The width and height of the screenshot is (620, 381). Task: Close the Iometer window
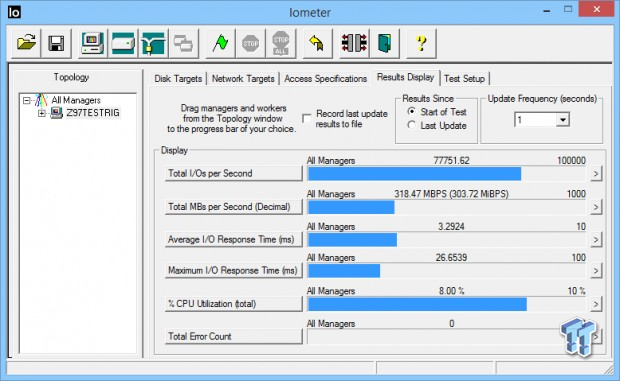pos(597,9)
